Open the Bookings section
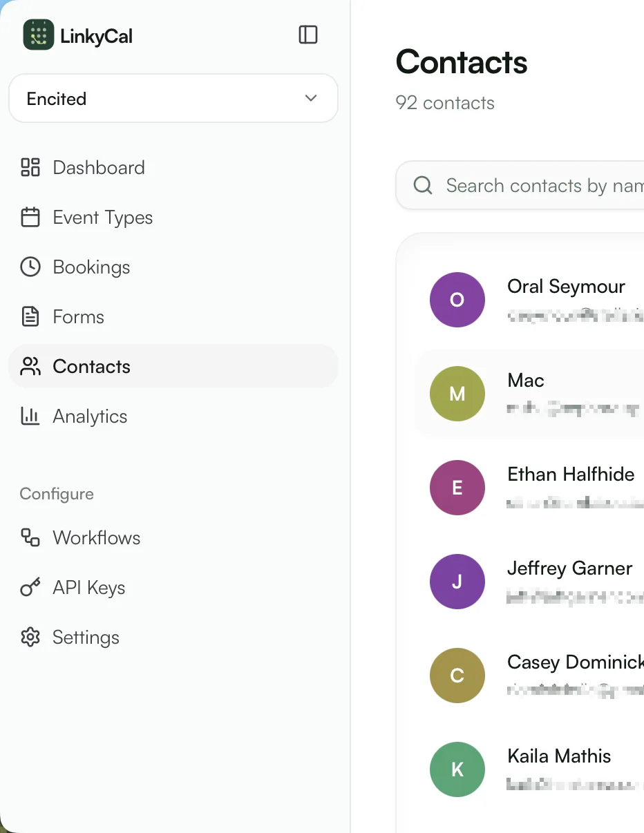 [173, 267]
